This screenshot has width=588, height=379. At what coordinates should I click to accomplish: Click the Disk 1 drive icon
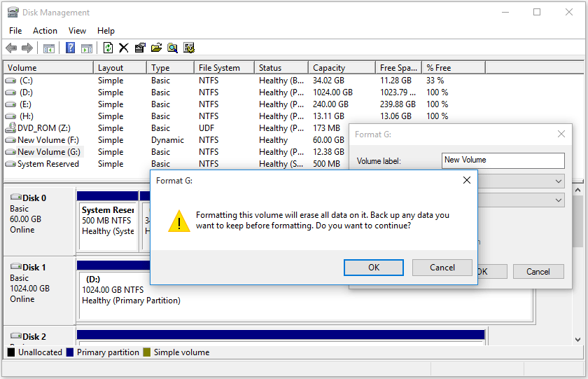pos(15,266)
